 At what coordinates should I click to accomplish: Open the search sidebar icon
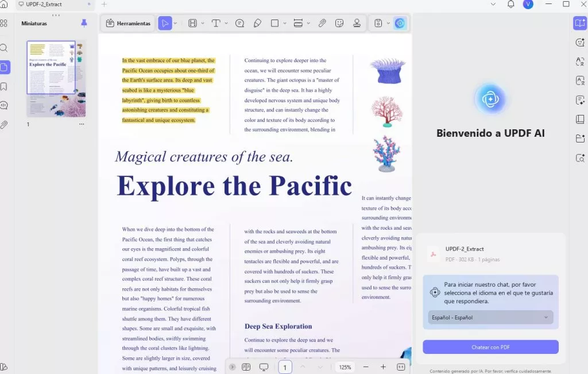pos(4,48)
